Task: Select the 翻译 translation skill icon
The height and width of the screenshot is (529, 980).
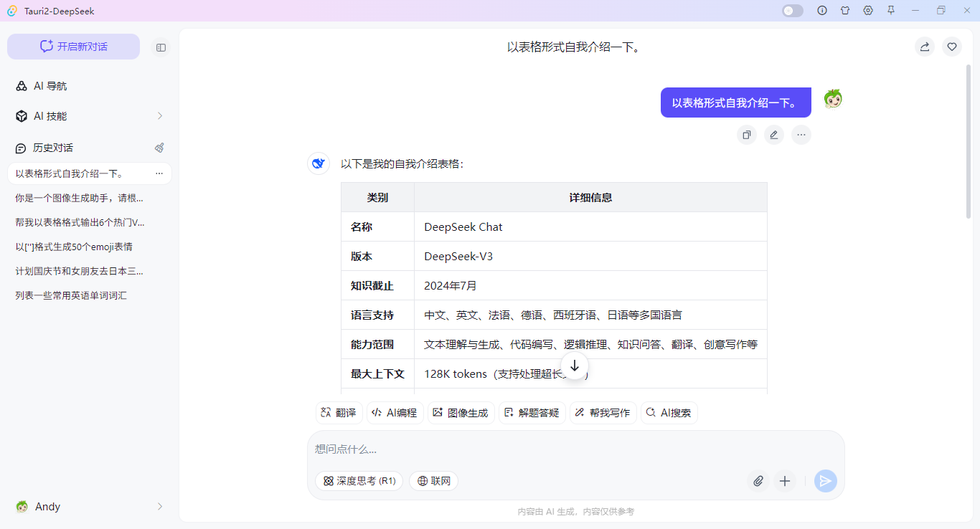Action: pos(338,412)
